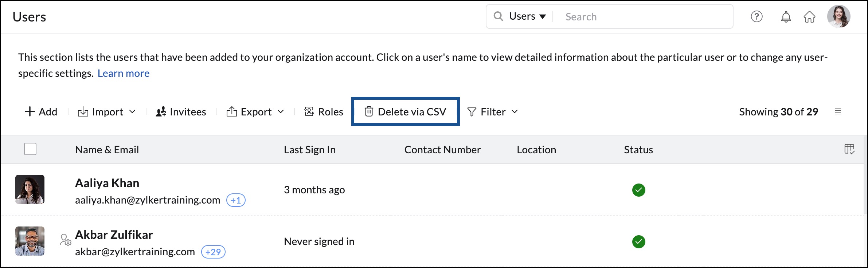This screenshot has width=868, height=268.
Task: Open the profile avatar menu
Action: (838, 16)
